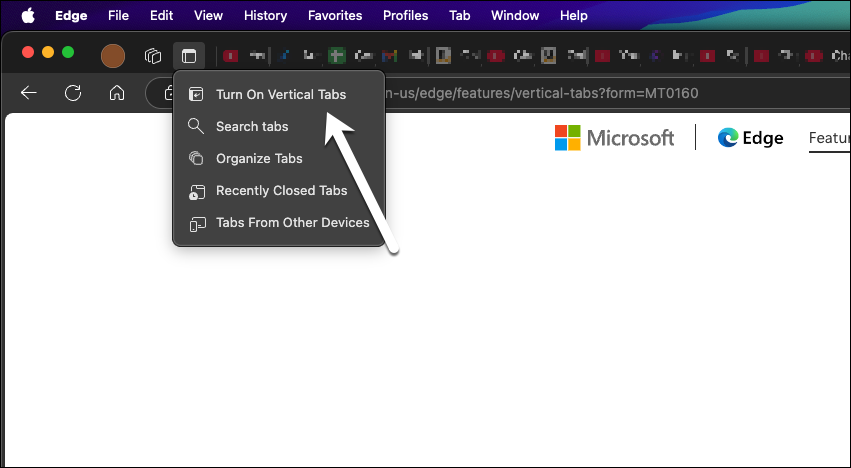Go to the home page
Image resolution: width=851 pixels, height=468 pixels.
click(x=117, y=93)
